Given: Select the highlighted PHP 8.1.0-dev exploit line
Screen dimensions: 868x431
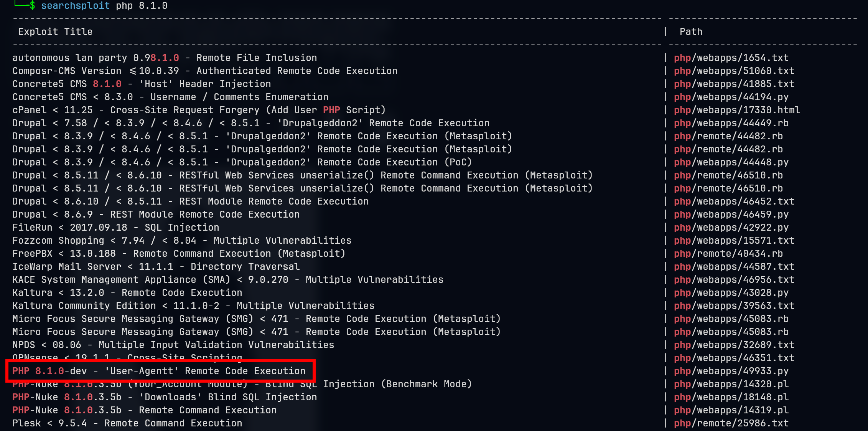Looking at the screenshot, I should click(x=159, y=371).
